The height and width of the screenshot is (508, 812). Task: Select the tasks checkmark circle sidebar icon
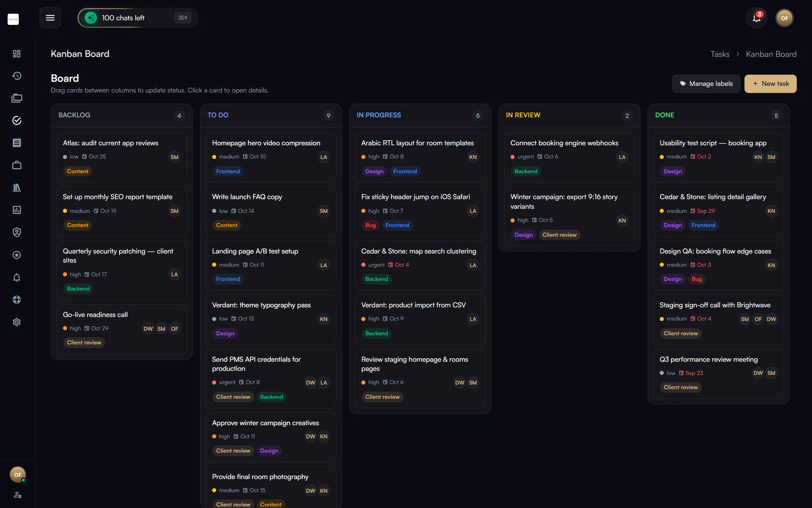click(x=17, y=120)
